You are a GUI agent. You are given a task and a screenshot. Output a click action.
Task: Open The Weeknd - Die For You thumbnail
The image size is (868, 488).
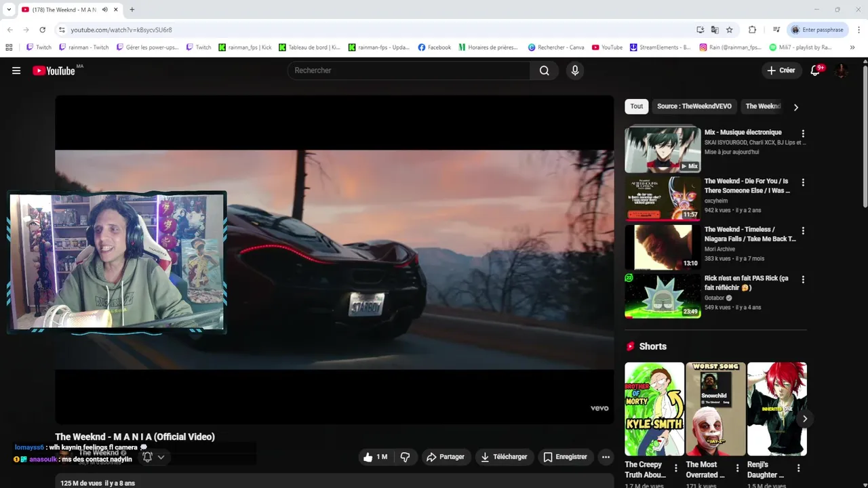pos(663,198)
